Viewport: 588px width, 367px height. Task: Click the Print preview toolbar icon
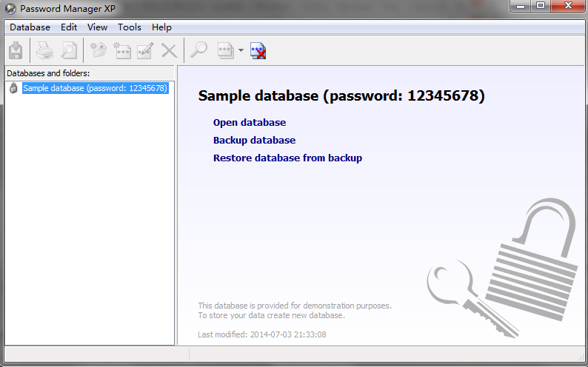click(x=69, y=50)
